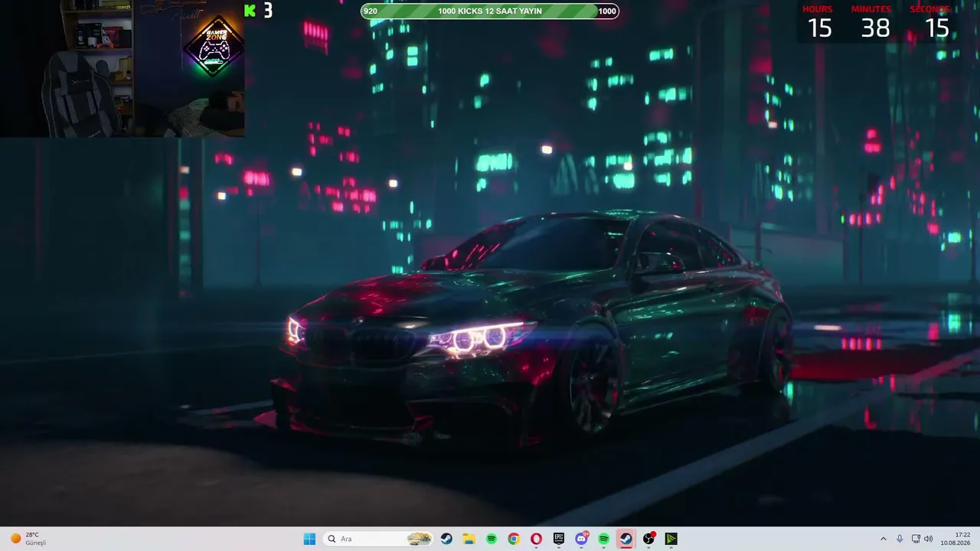Open the Epic Games Launcher icon
Screen dimensions: 980x551
pyautogui.click(x=559, y=539)
